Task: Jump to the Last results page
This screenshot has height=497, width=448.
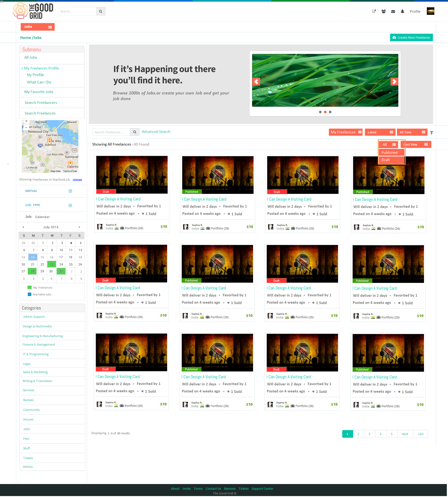Action: point(420,434)
